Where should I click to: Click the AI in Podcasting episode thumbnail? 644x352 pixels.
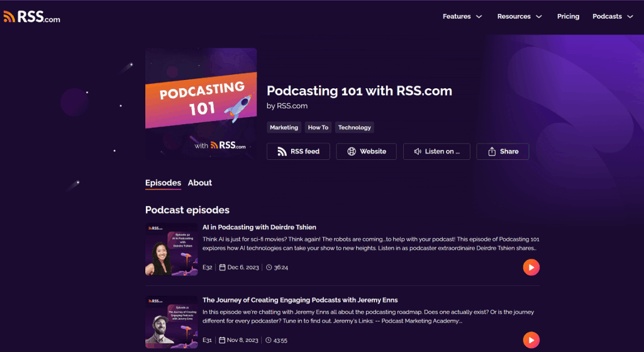pyautogui.click(x=172, y=249)
